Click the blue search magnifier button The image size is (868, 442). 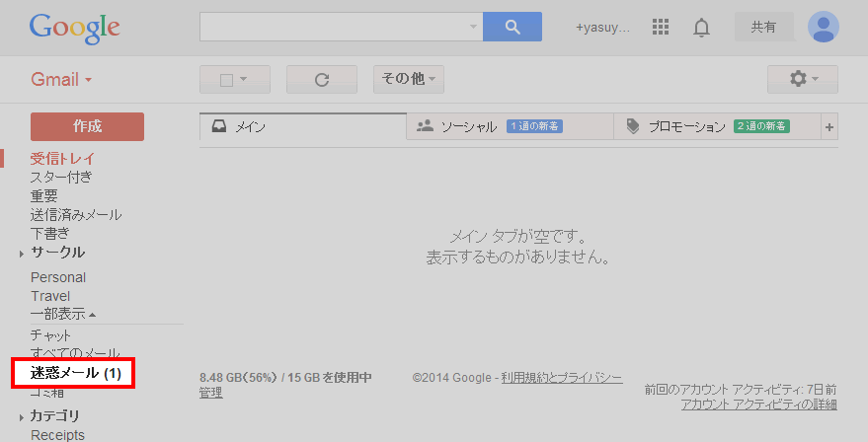pyautogui.click(x=512, y=27)
